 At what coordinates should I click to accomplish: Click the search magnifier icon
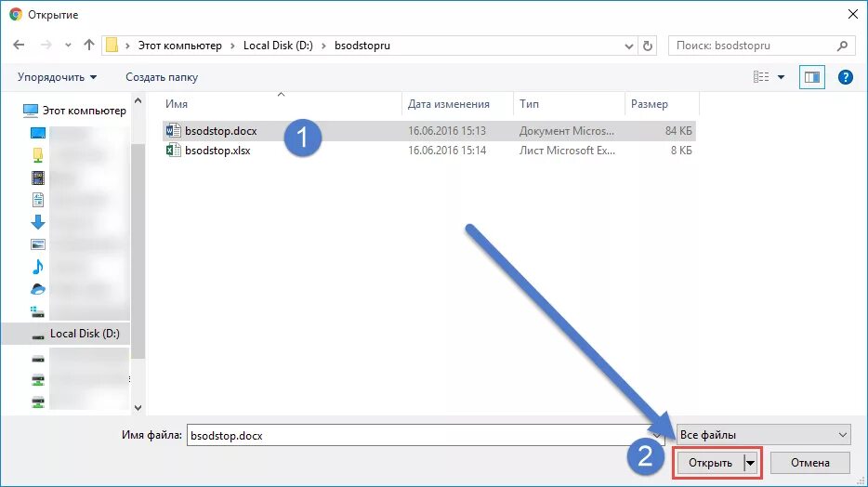tap(842, 46)
